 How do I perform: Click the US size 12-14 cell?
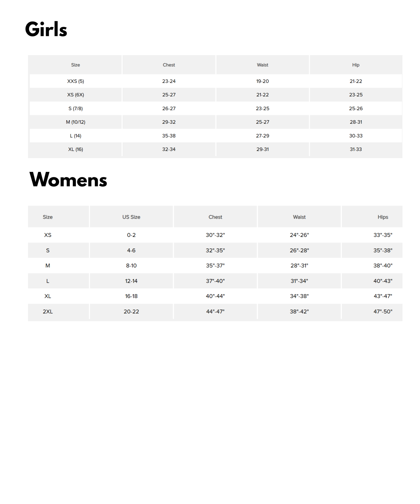pos(131,281)
